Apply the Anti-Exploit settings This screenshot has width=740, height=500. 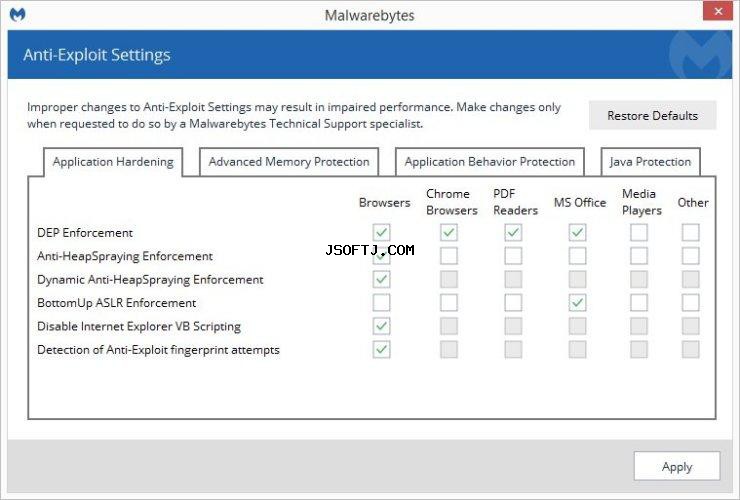[x=677, y=466]
